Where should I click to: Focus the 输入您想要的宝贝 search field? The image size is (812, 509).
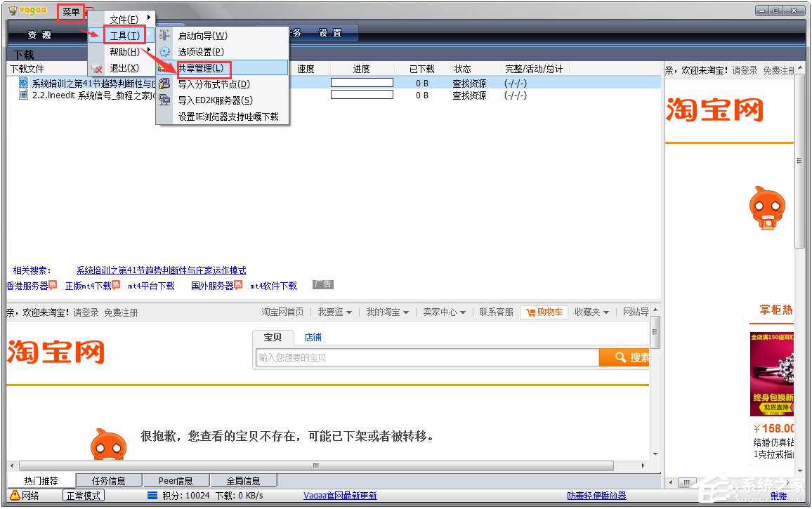click(x=428, y=357)
